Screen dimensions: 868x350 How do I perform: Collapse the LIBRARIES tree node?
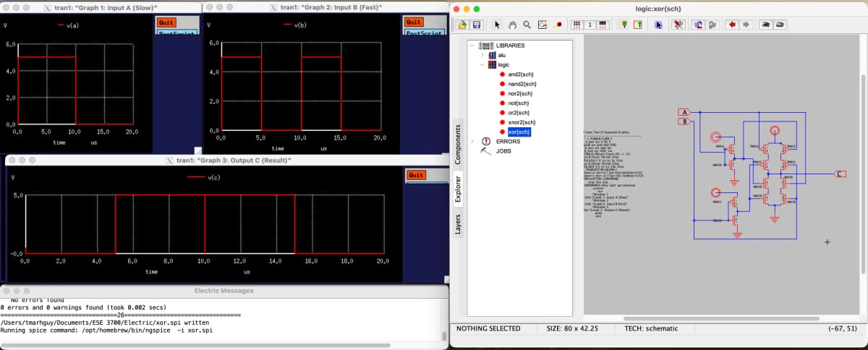click(x=472, y=46)
